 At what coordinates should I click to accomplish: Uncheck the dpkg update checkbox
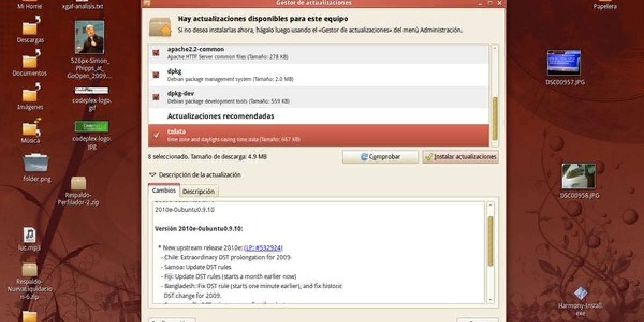(156, 75)
